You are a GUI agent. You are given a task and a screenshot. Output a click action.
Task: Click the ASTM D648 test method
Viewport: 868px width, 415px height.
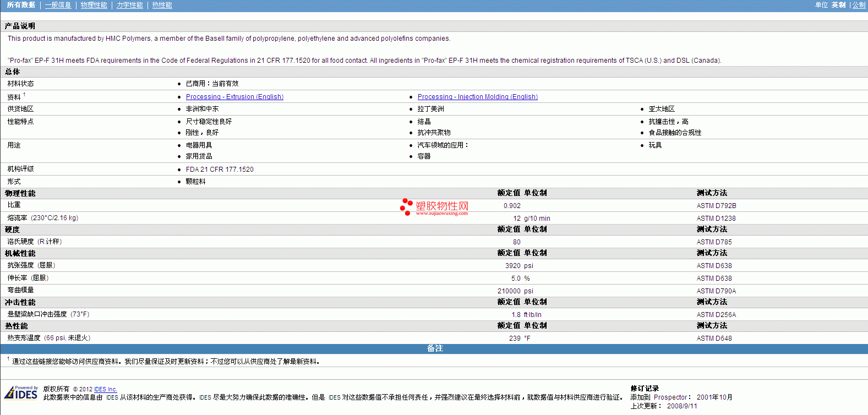[714, 338]
